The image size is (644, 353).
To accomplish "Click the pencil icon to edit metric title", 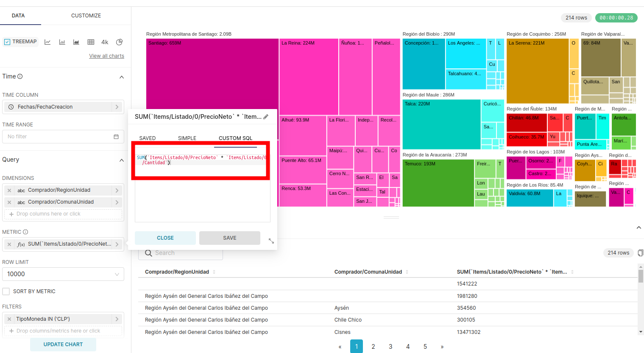I will 266,117.
